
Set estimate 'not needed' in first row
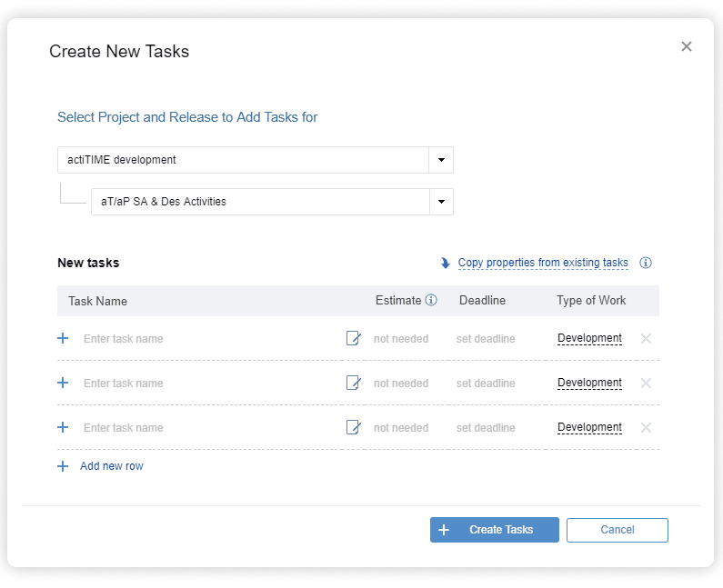[x=401, y=339]
